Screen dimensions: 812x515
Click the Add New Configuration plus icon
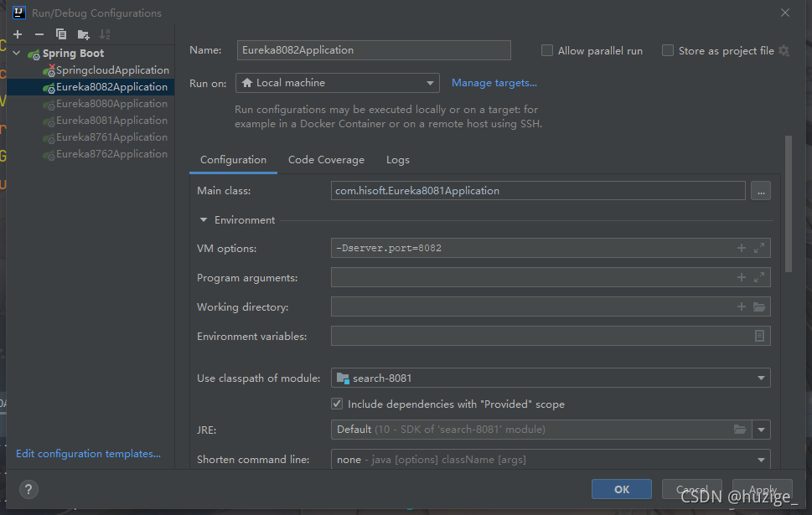pyautogui.click(x=18, y=34)
